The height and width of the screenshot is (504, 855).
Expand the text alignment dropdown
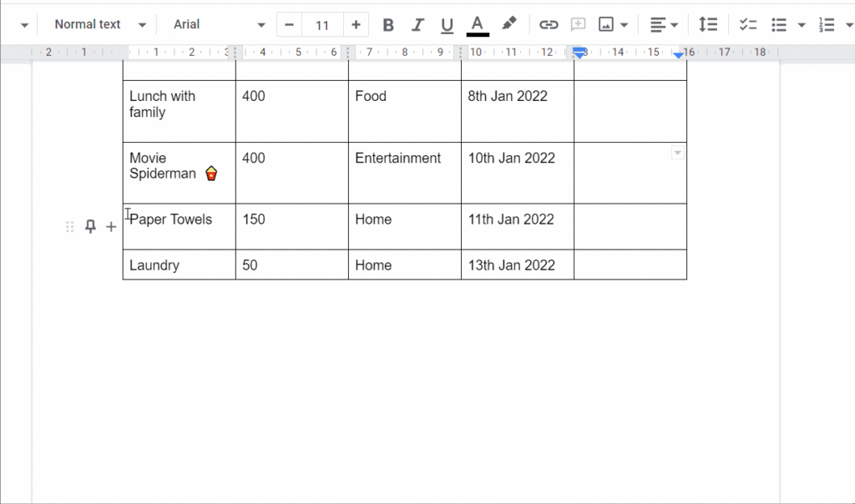(x=673, y=24)
